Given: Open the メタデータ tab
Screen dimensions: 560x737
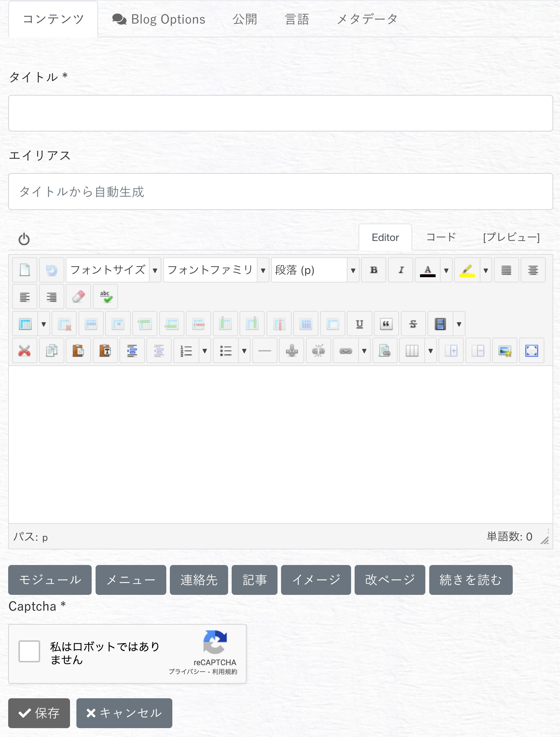Looking at the screenshot, I should coord(367,19).
